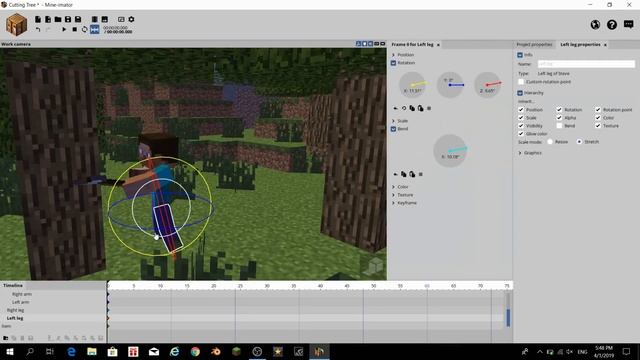This screenshot has height=360, width=640.
Task: Collapse the Hierarchy section
Action: tap(520, 93)
